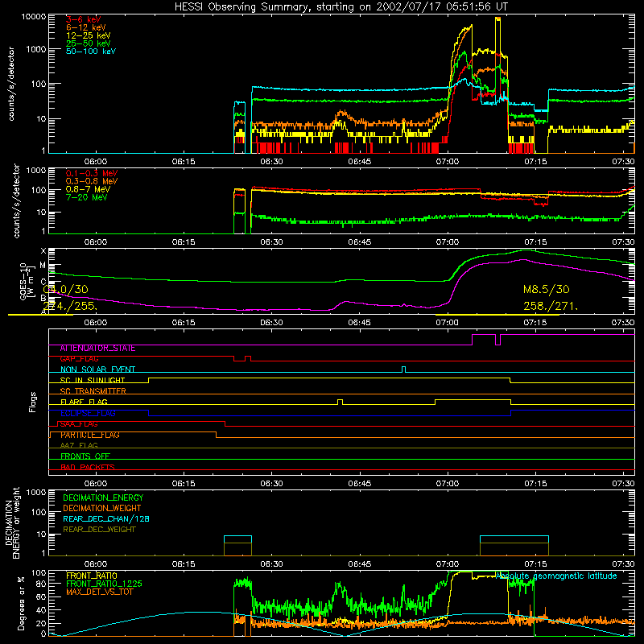Click the 258./271. position annotation
Screen dimensions: 644x644
click(x=551, y=307)
